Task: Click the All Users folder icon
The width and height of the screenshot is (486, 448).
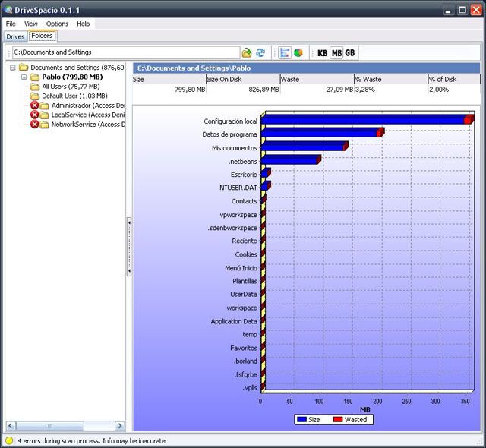Action: pyautogui.click(x=34, y=87)
